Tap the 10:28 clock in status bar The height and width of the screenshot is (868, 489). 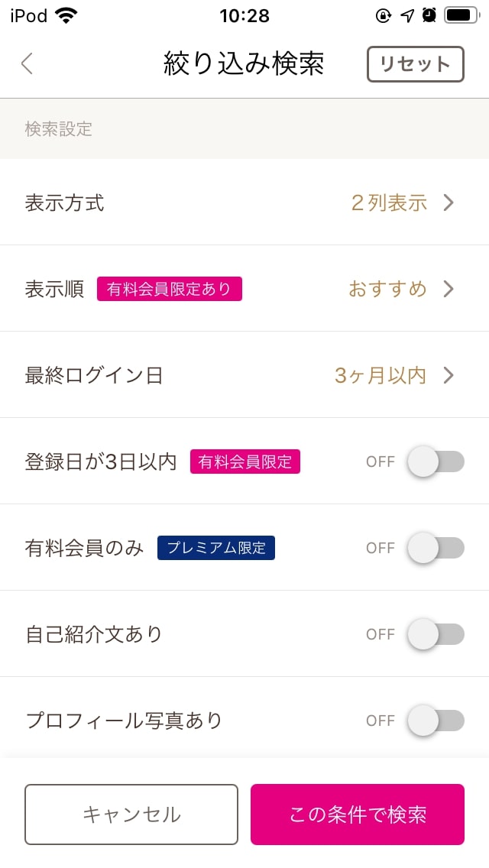pos(244,15)
